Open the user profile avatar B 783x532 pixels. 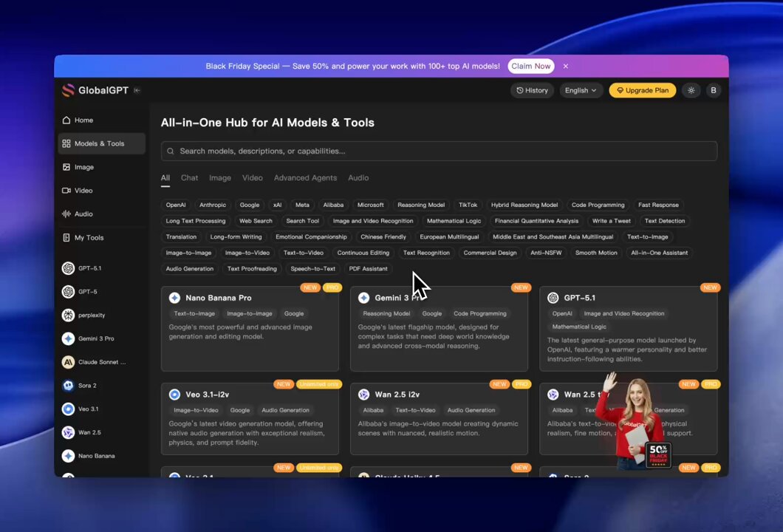pyautogui.click(x=713, y=90)
